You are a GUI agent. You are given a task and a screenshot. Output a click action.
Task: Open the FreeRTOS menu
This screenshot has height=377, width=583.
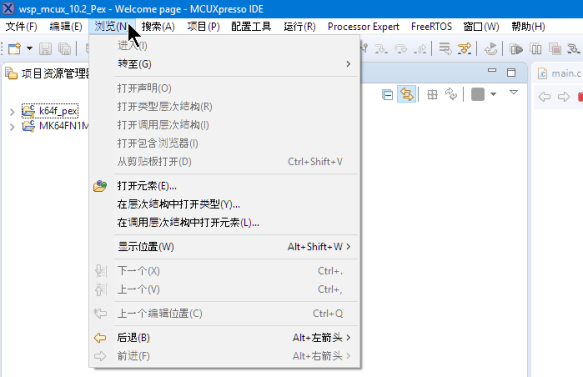[x=431, y=27]
